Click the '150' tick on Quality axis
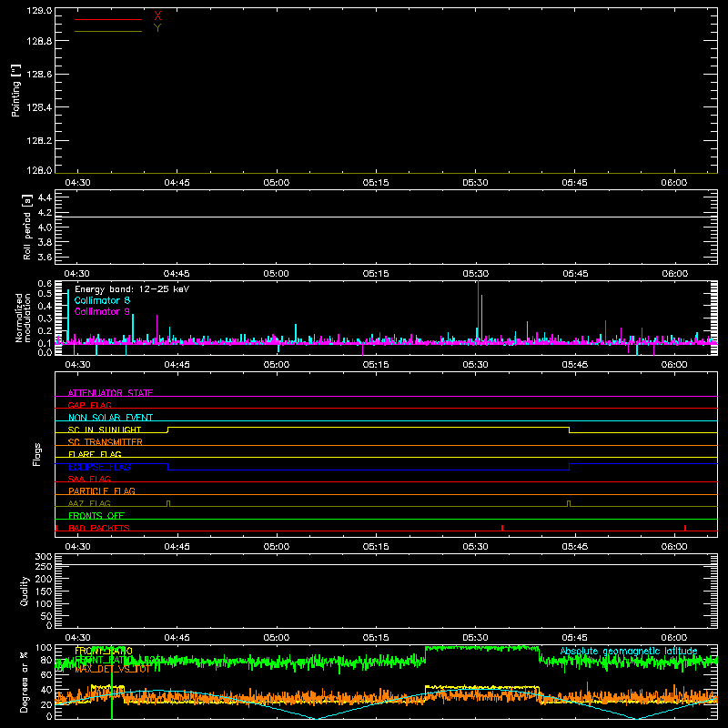The width and height of the screenshot is (728, 728). coord(43,591)
